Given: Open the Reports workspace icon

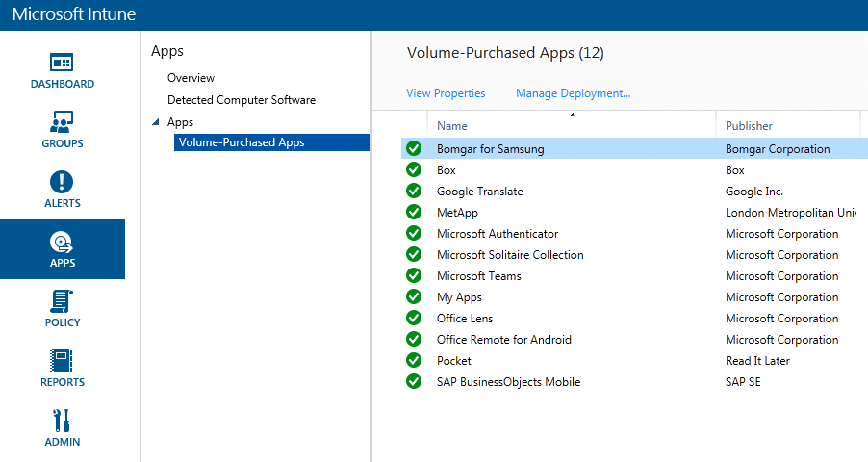Looking at the screenshot, I should (62, 361).
